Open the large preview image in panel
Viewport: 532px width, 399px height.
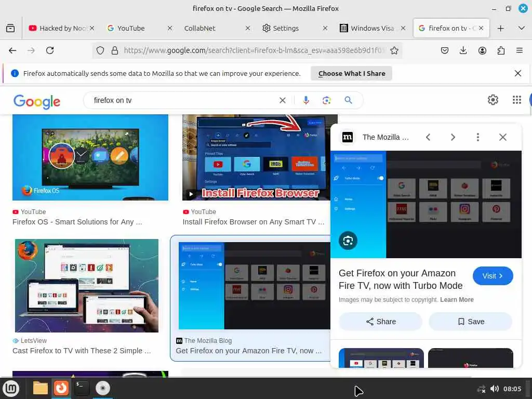(426, 204)
